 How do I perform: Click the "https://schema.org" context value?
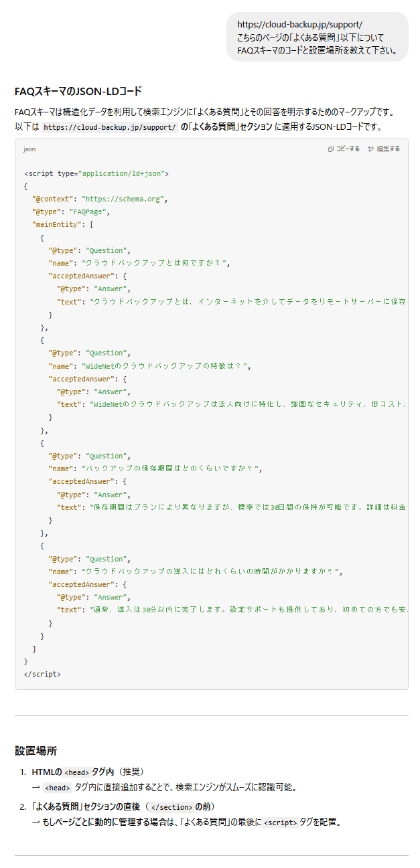point(123,199)
